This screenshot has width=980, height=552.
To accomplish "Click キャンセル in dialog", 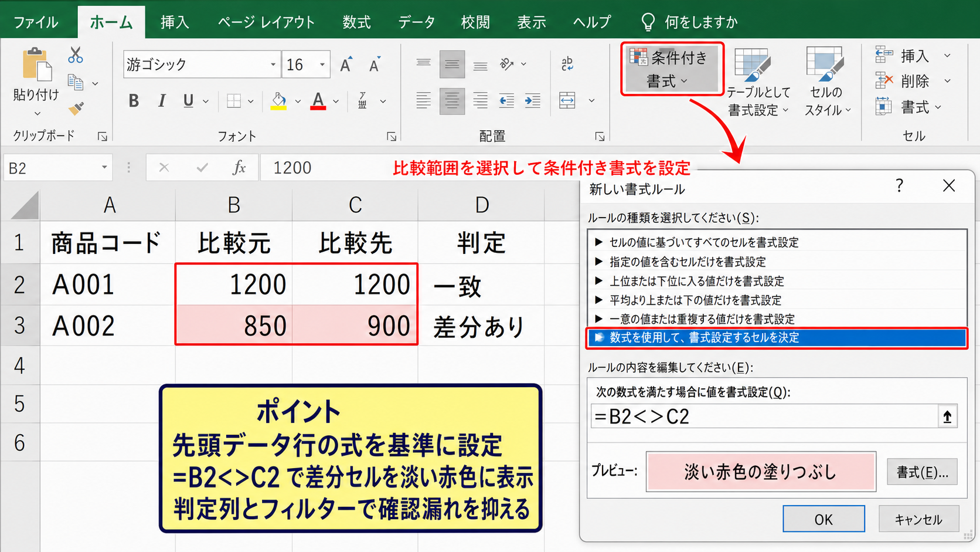I will [x=918, y=519].
